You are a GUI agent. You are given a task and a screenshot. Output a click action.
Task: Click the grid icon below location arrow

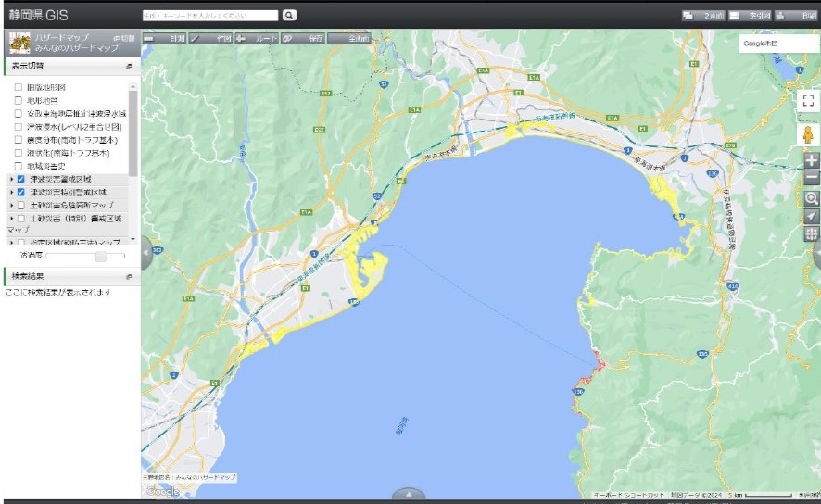812,234
